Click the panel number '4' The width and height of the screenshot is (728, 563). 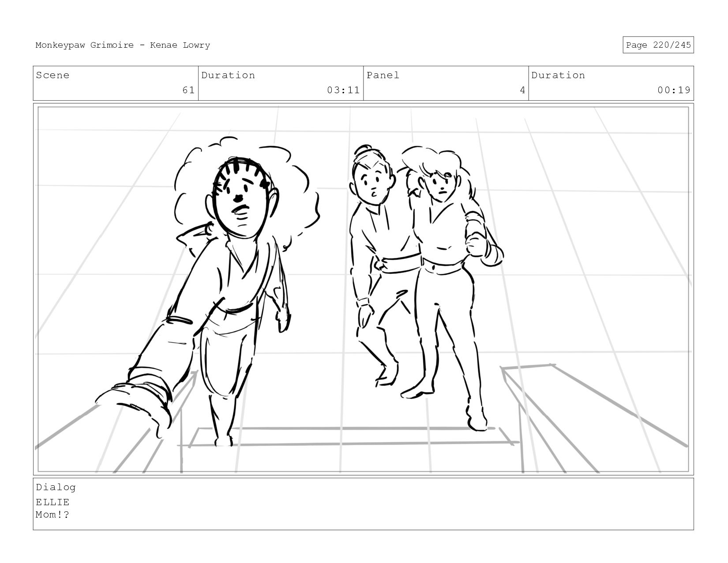pyautogui.click(x=522, y=90)
